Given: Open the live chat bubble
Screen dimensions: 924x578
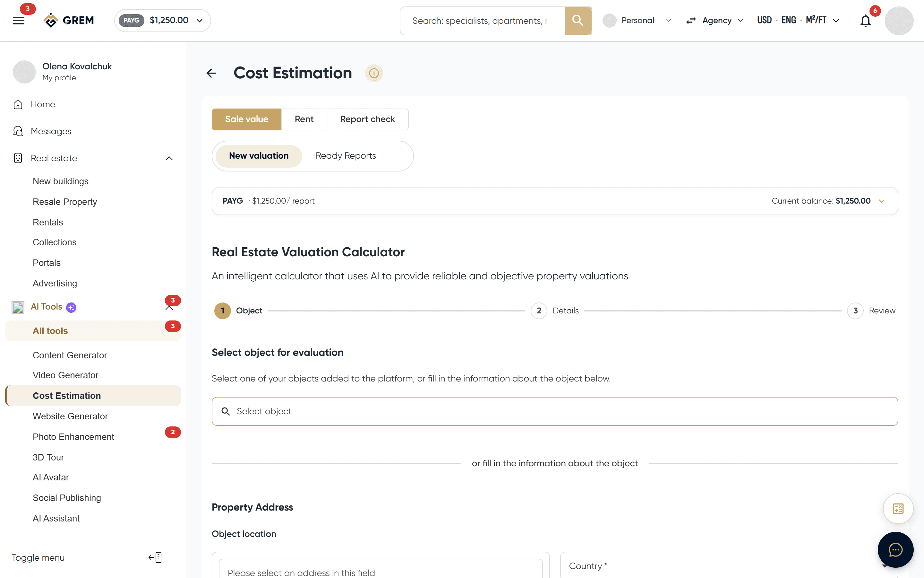Looking at the screenshot, I should coord(895,550).
